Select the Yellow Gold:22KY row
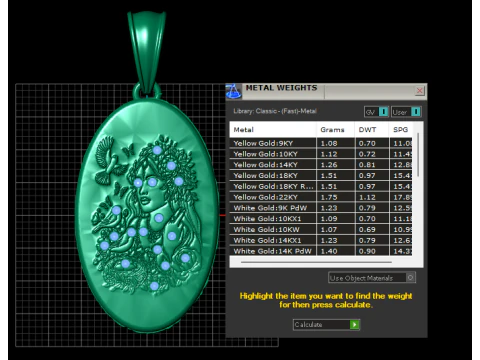 (x=321, y=197)
